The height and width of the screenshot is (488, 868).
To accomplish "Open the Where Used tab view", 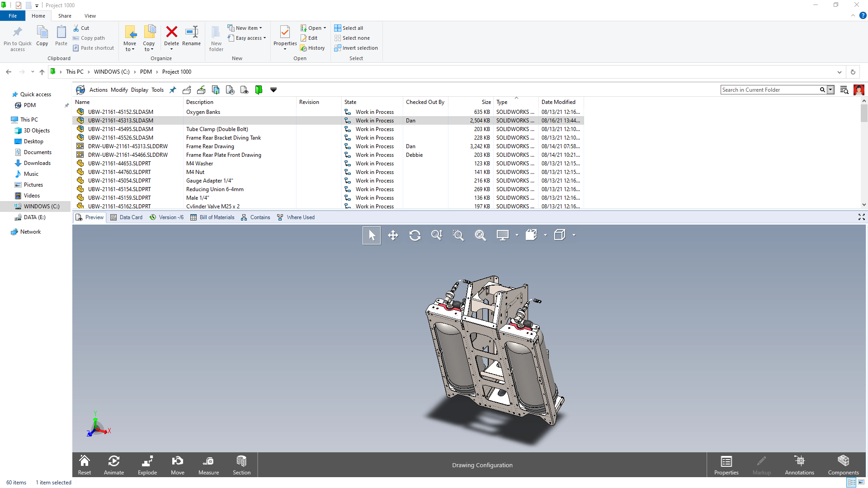I will click(296, 217).
